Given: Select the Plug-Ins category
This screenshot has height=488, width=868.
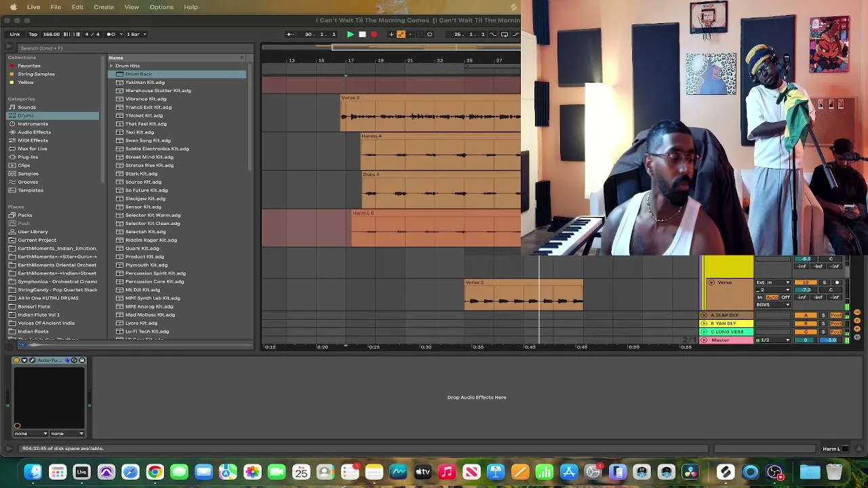Looking at the screenshot, I should click(x=28, y=157).
